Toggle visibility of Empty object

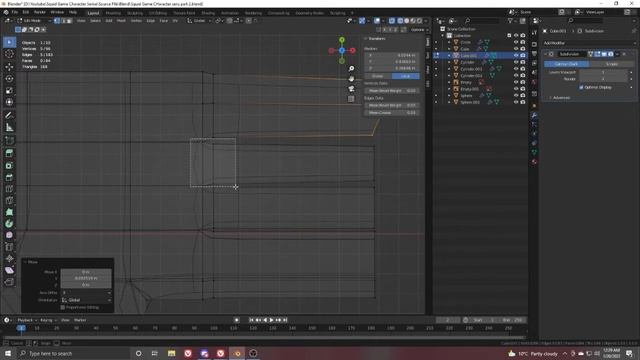point(516,82)
